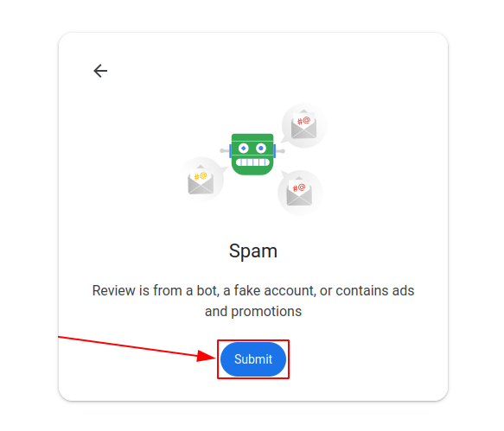Click the robot's left diamond-shaped eye

(244, 149)
